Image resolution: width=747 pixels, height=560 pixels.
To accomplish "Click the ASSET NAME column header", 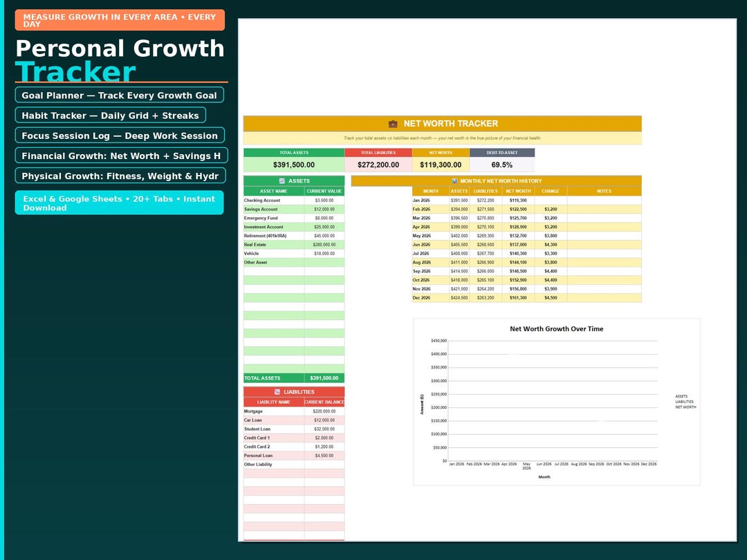I will (x=273, y=191).
